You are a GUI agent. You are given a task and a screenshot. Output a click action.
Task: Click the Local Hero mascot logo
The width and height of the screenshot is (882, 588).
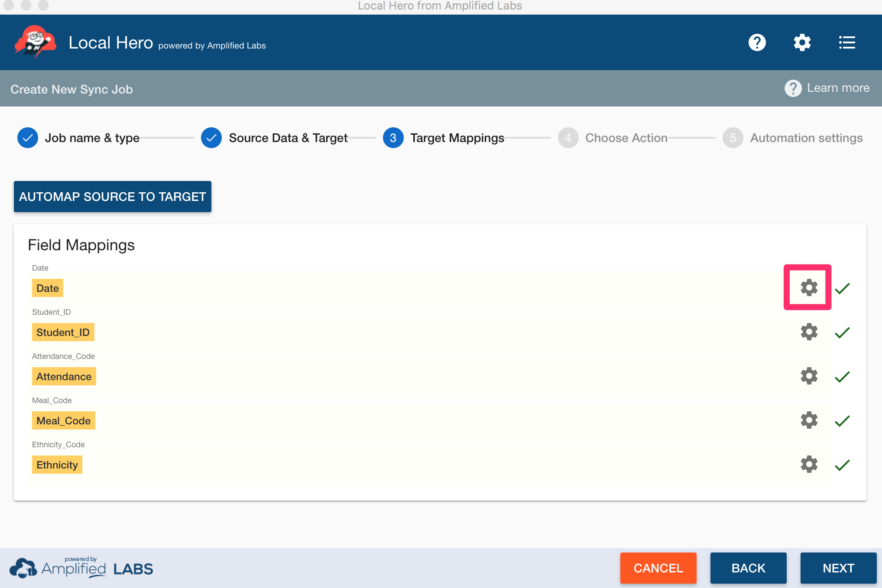[36, 42]
